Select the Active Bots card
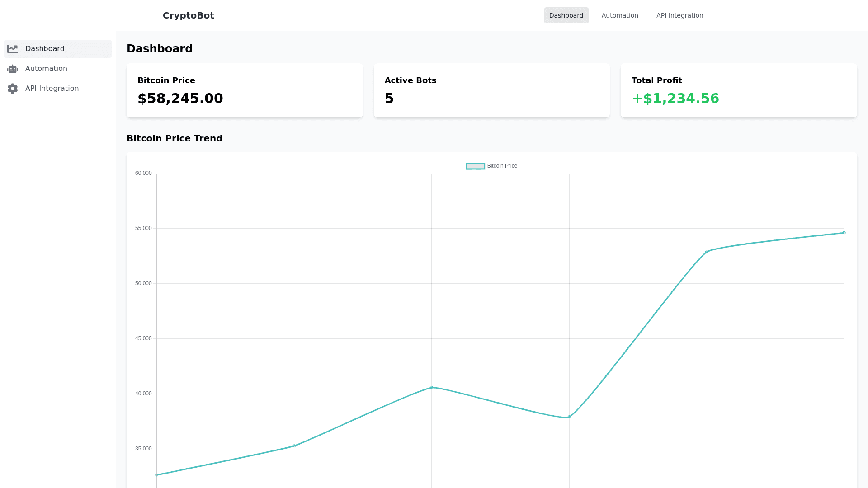Image resolution: width=868 pixels, height=488 pixels. click(491, 90)
